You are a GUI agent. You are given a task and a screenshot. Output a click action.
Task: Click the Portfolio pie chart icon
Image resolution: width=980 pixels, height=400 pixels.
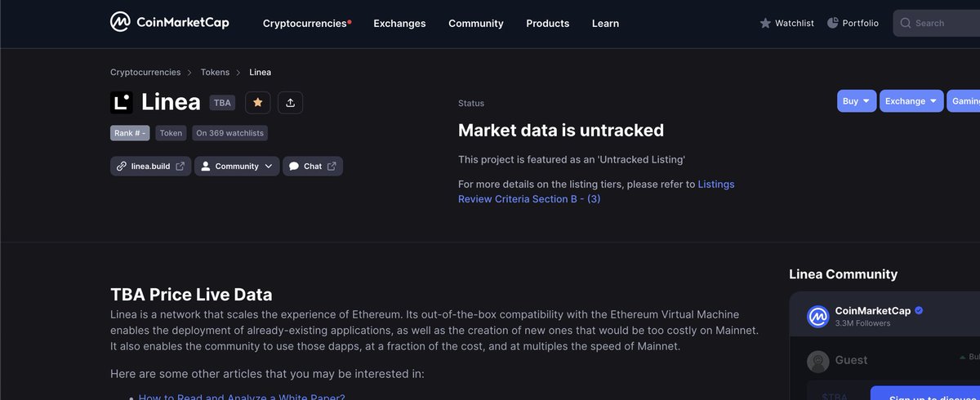coord(833,23)
